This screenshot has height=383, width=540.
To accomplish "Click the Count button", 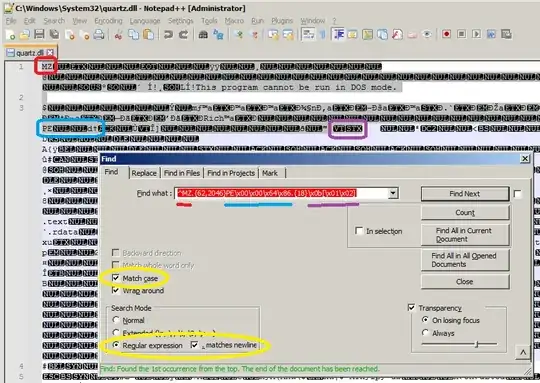I will coord(465,213).
